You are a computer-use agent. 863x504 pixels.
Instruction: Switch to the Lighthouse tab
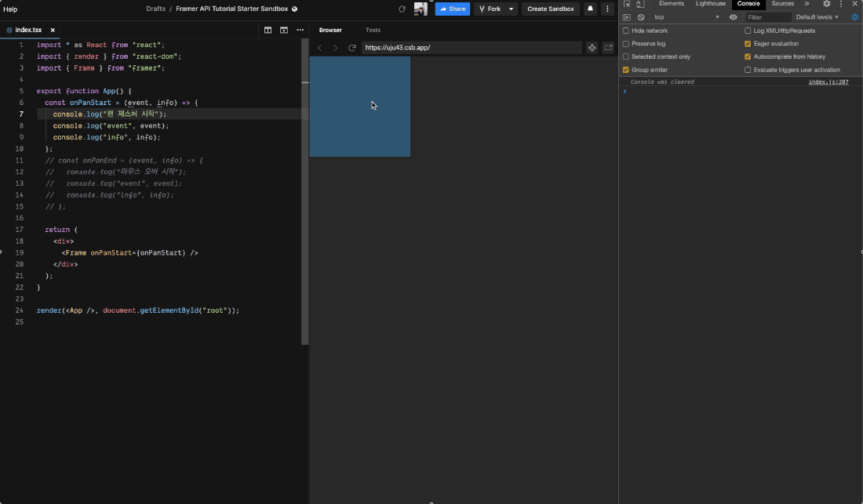711,4
